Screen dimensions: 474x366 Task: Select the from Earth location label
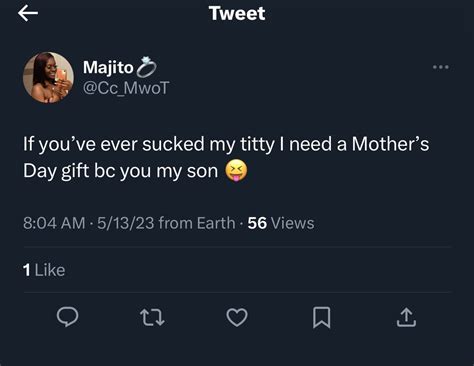[x=197, y=223]
